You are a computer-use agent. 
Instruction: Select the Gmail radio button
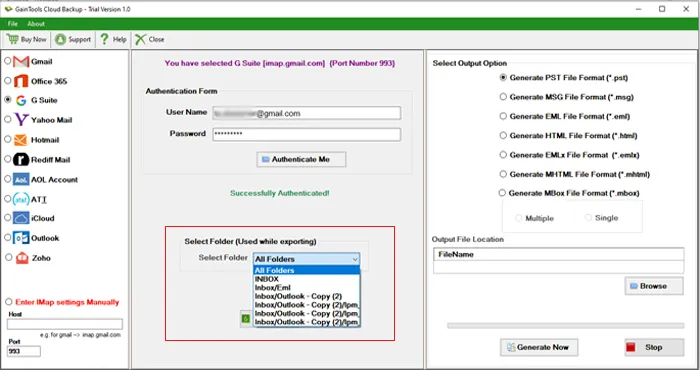[8, 61]
